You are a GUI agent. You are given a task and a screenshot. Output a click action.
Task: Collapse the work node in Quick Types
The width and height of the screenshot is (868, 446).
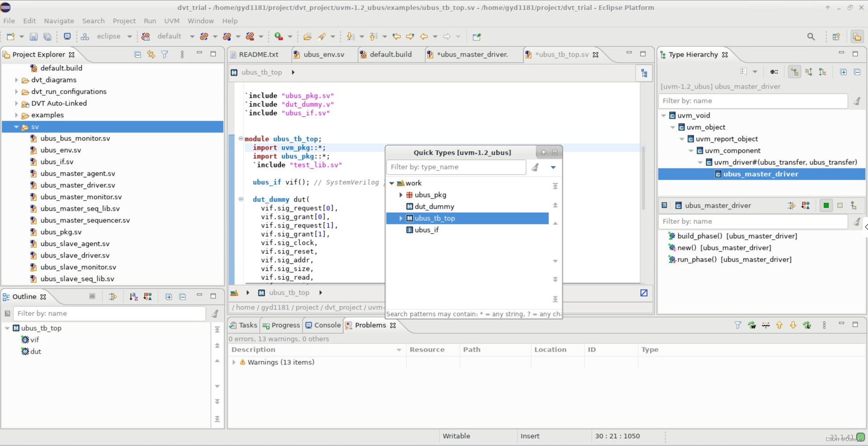tap(392, 183)
